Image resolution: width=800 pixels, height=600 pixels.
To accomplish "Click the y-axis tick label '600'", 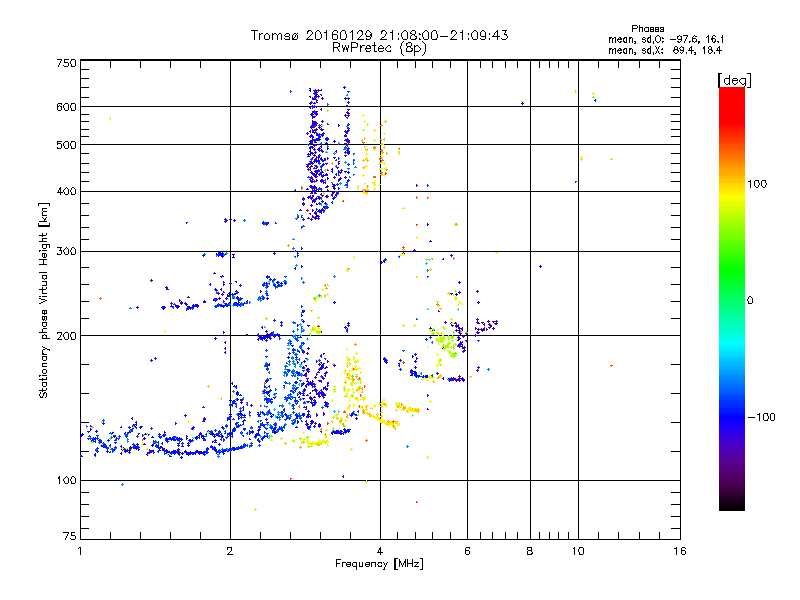I will [x=66, y=107].
